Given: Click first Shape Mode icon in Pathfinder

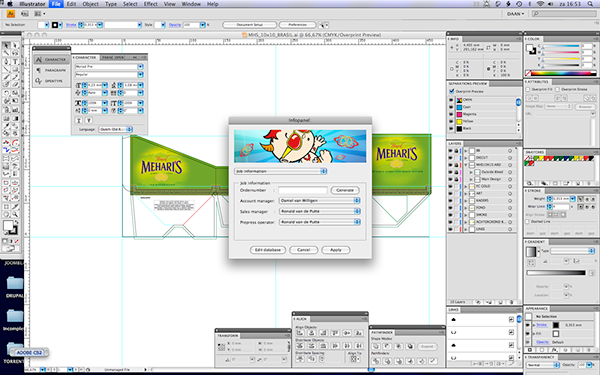Looking at the screenshot, I should click(x=376, y=346).
